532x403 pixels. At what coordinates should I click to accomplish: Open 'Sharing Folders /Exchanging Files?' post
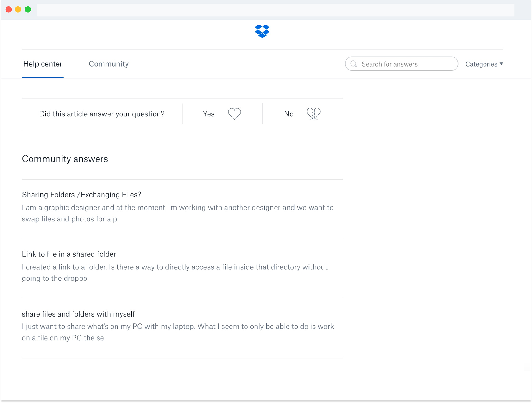pyautogui.click(x=81, y=195)
